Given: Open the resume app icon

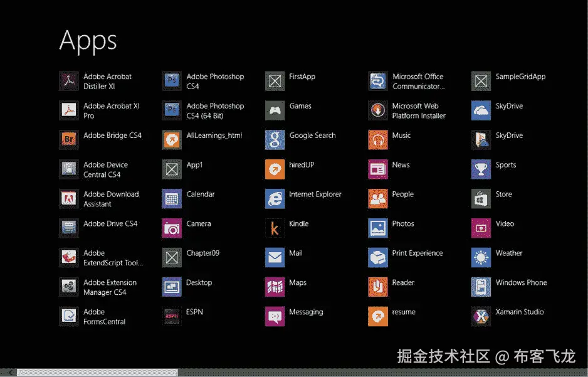Looking at the screenshot, I should click(378, 316).
